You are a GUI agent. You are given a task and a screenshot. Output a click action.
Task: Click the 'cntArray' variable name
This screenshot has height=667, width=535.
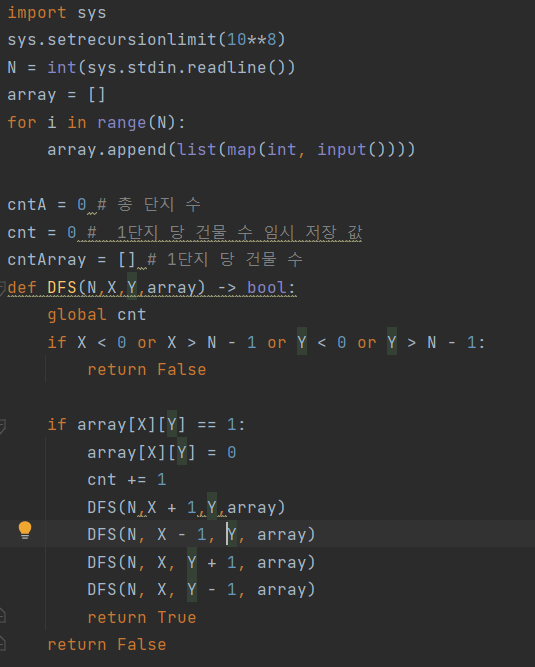click(47, 260)
